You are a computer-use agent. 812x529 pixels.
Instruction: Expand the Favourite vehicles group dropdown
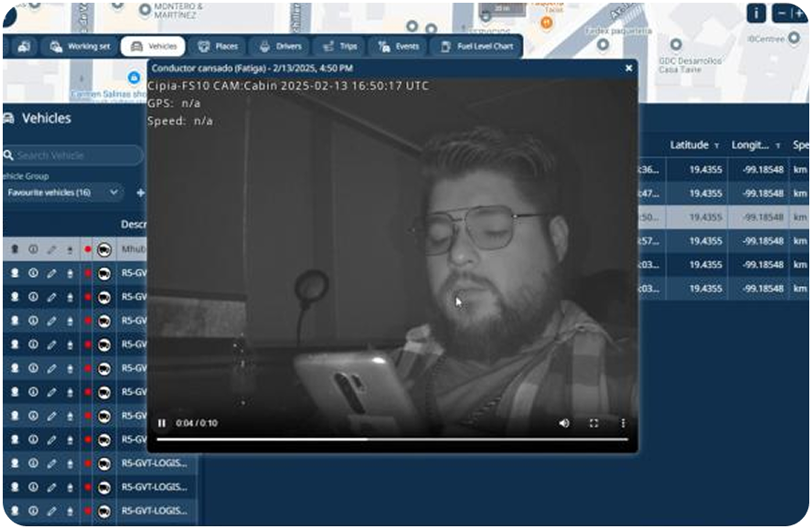pos(63,193)
